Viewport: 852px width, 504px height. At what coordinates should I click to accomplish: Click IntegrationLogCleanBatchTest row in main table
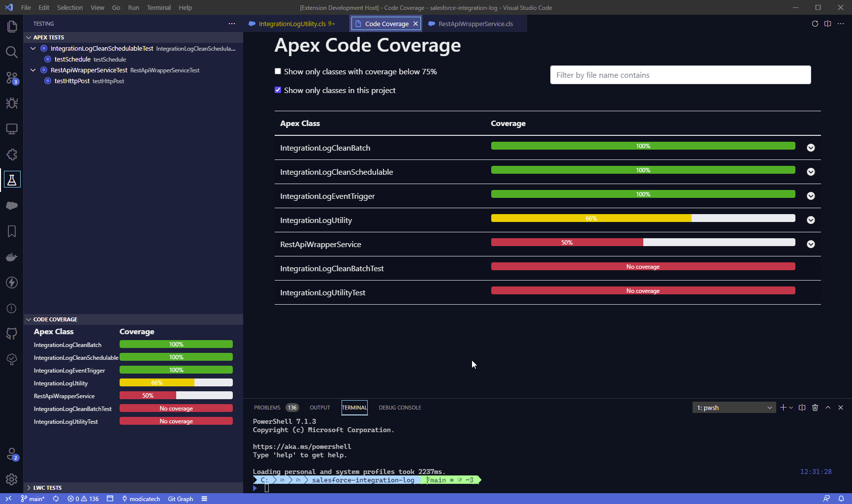[x=547, y=268]
